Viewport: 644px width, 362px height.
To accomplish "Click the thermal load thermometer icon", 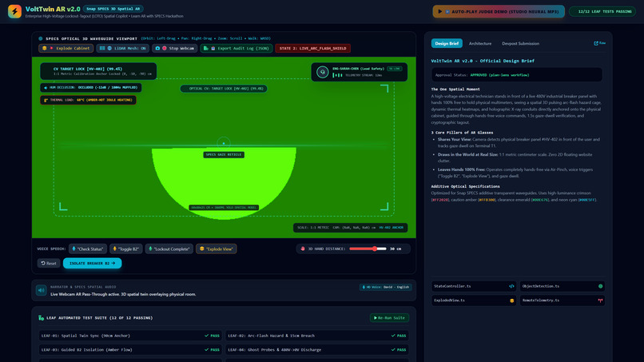I will [x=46, y=100].
